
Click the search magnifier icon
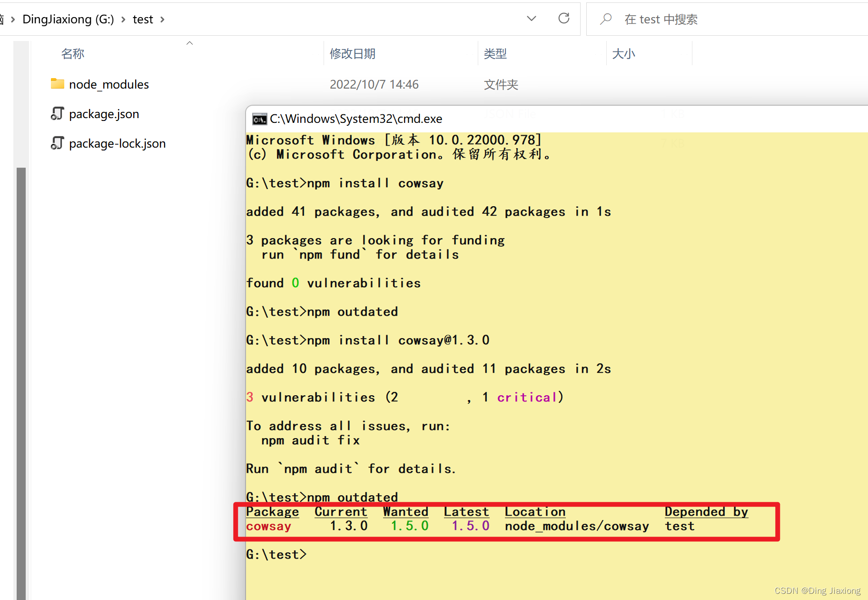(606, 19)
